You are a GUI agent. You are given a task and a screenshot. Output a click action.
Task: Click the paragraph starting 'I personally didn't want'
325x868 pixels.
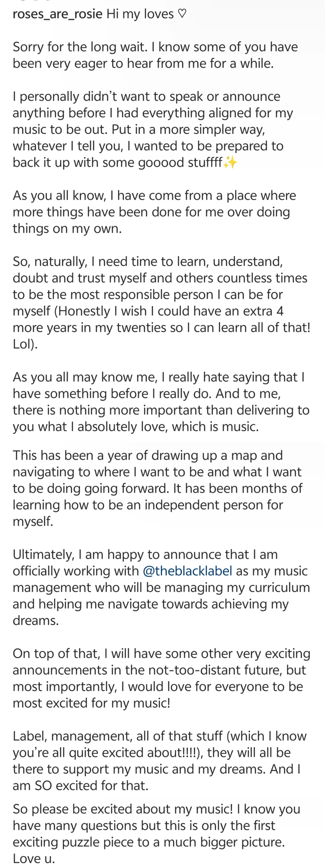(153, 129)
